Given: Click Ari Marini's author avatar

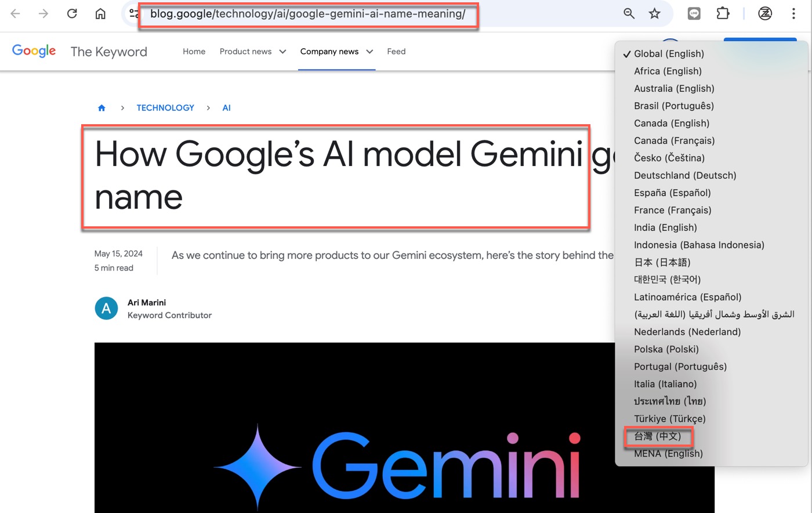Looking at the screenshot, I should click(106, 308).
